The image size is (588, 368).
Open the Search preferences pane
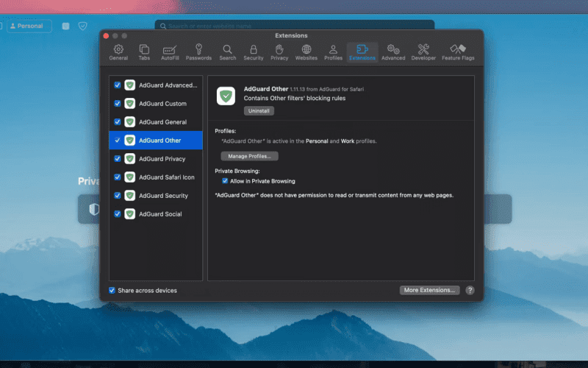pyautogui.click(x=228, y=52)
